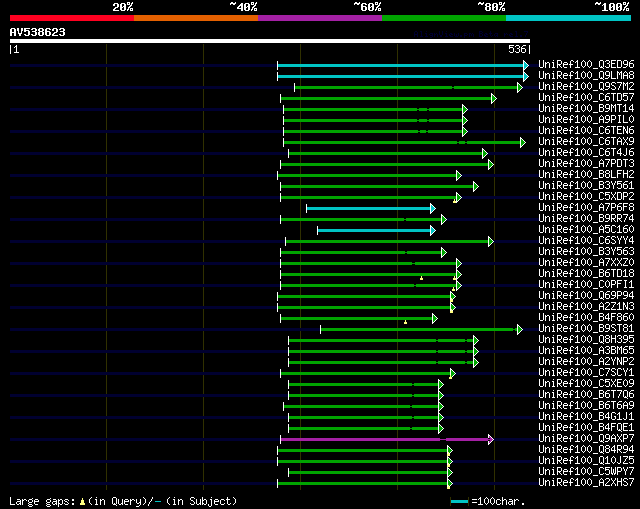Viewport: 640px width, 509px height.
Task: Select the UniRef100_C5XDP2 label
Action: pos(586,197)
